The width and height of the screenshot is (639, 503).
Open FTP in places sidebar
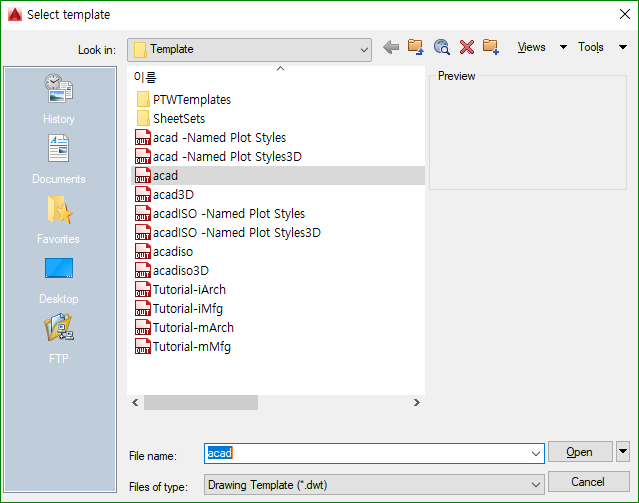[59, 339]
